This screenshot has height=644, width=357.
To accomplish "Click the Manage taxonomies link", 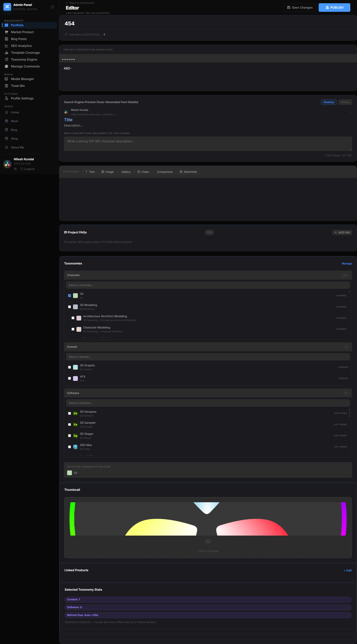I will [347, 264].
